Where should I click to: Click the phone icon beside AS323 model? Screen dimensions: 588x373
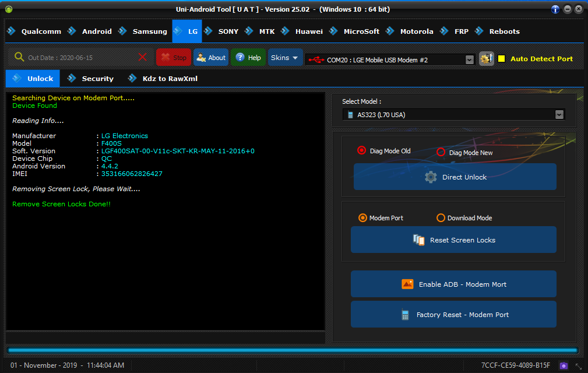click(x=350, y=115)
